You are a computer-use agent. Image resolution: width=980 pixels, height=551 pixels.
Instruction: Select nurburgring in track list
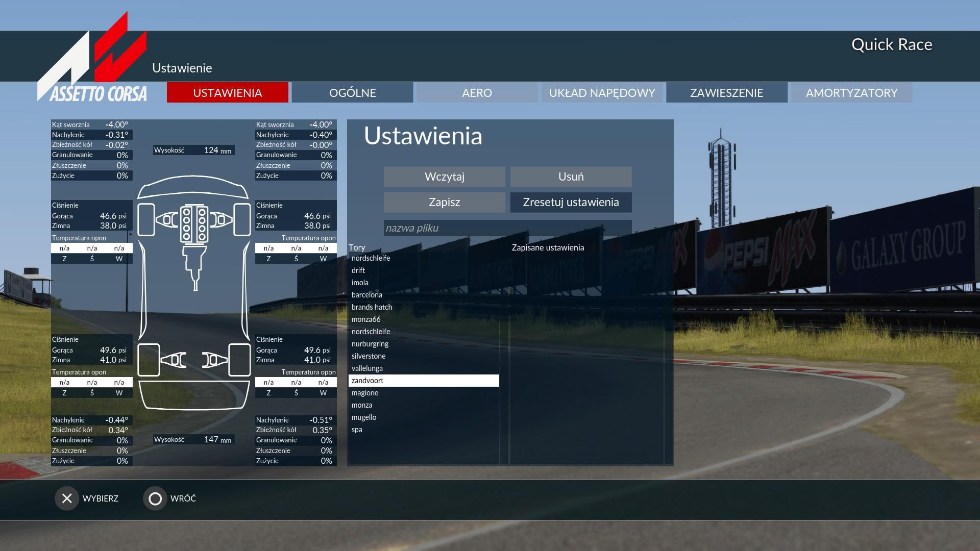pos(424,344)
